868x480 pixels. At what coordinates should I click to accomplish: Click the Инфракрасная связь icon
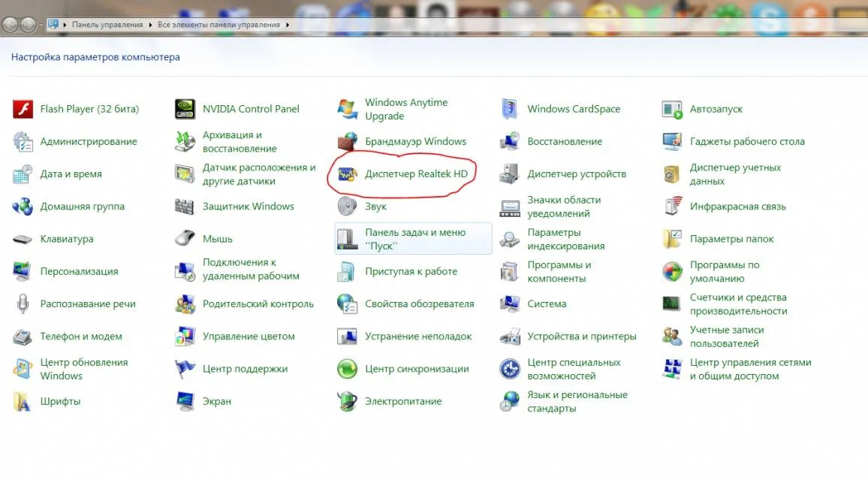point(672,207)
